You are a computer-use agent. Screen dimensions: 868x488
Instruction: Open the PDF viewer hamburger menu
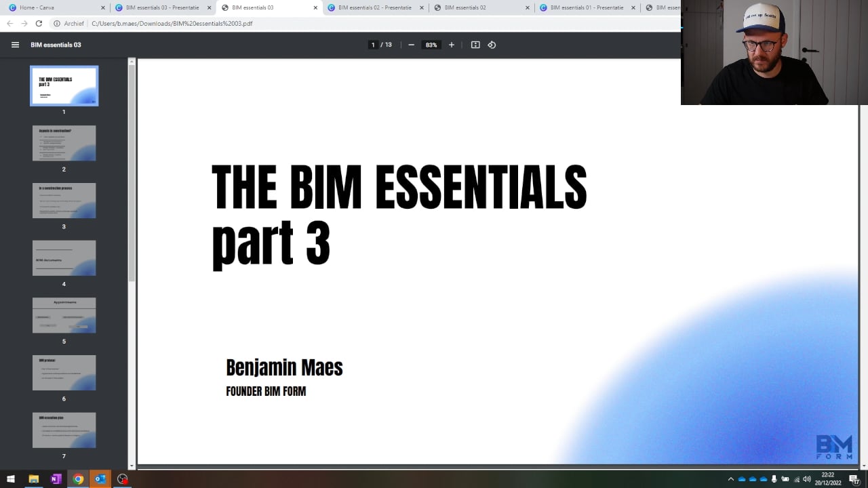click(15, 45)
